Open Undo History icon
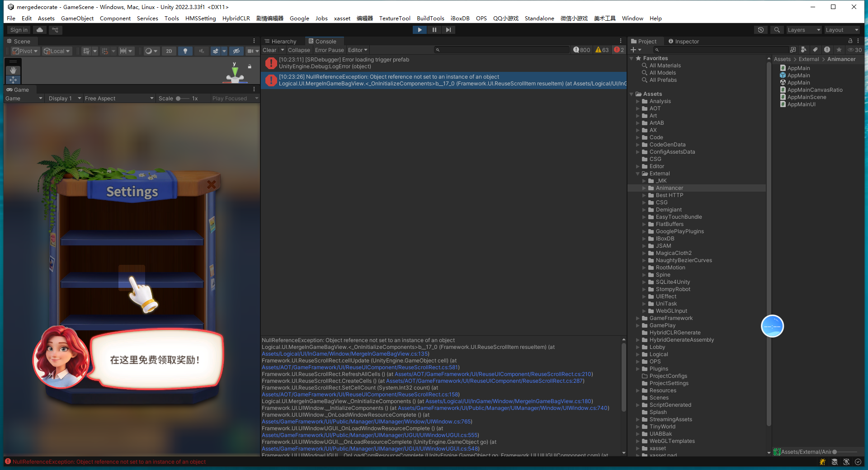868x470 pixels. tap(761, 30)
